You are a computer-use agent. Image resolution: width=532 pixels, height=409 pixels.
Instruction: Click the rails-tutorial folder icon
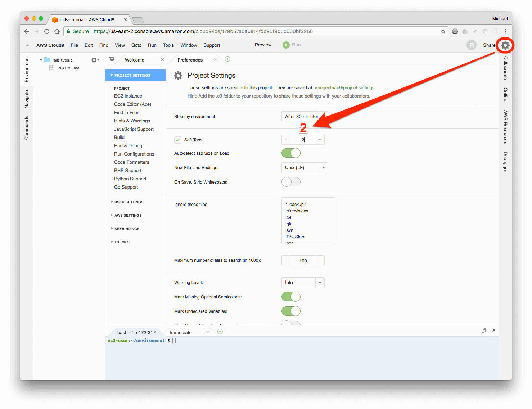tap(47, 60)
